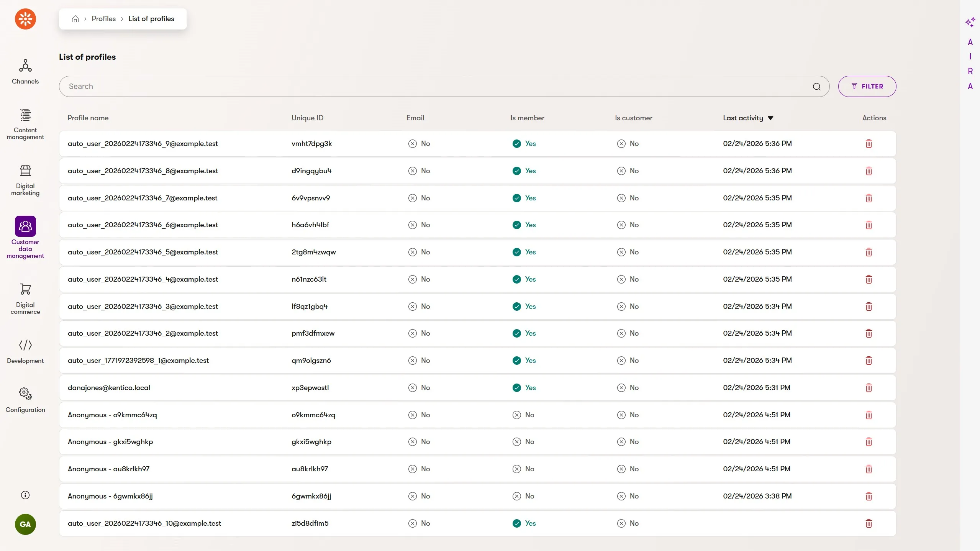This screenshot has height=551, width=980.
Task: Open profile auto_user_20260224173346_9@example.test
Action: tap(143, 144)
